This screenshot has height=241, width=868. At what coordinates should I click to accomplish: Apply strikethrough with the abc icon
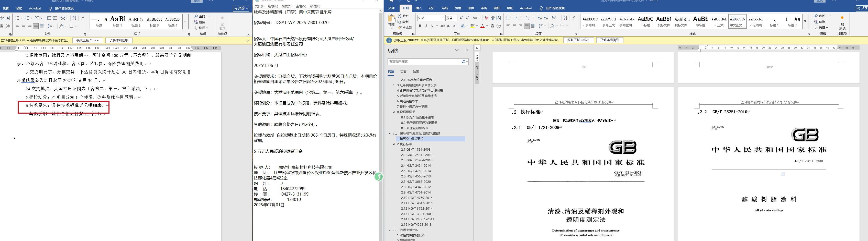pyautogui.click(x=442, y=26)
